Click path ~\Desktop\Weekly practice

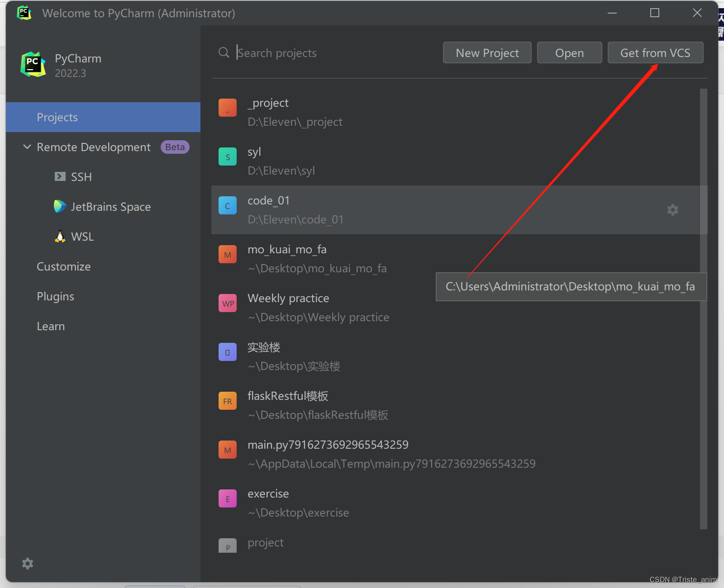319,317
